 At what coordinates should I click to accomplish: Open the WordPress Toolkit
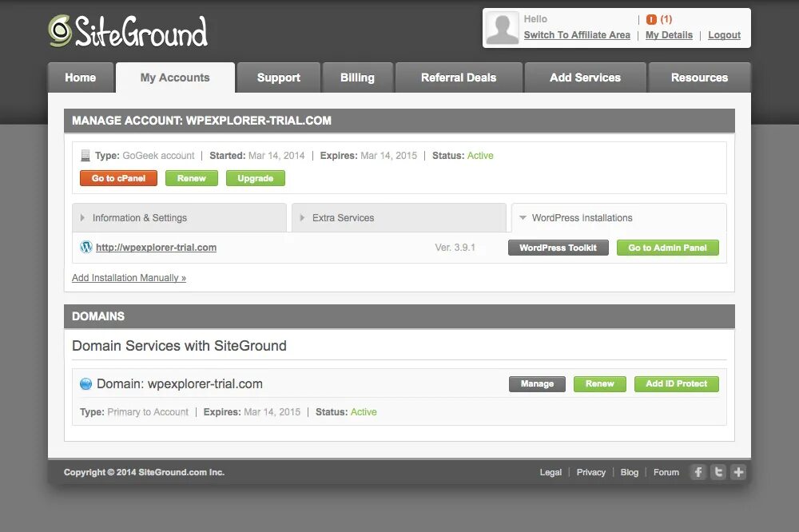(x=559, y=248)
